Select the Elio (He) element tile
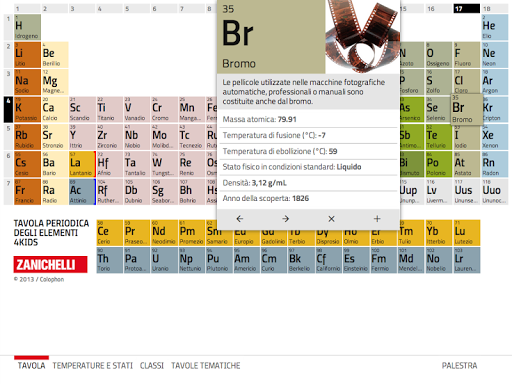 click(495, 27)
